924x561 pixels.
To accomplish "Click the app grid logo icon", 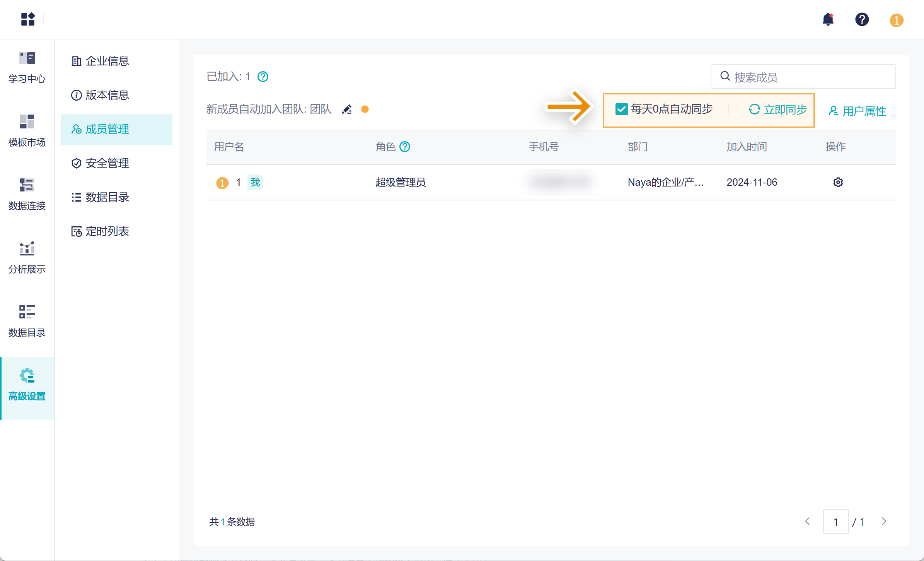I will 28,19.
